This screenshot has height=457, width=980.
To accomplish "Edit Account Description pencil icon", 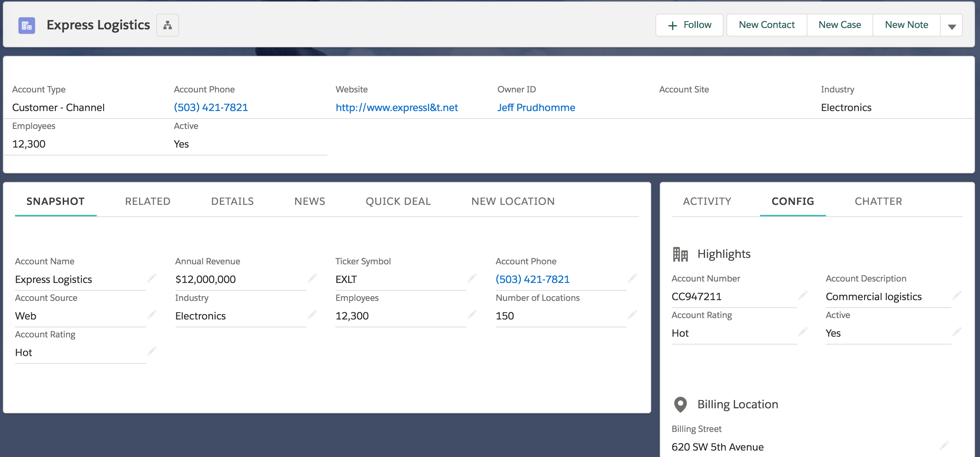I will (957, 295).
